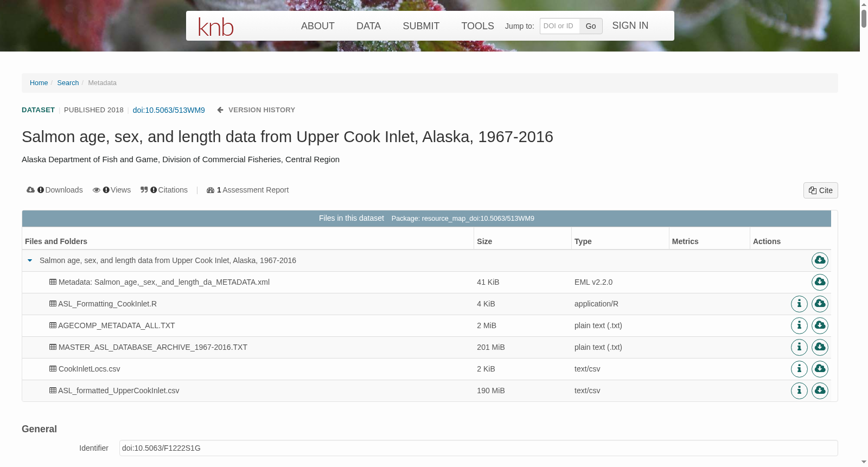Show info for ASL_Formatting_CookInlet.R
Viewport: 868px width, 467px height.
[799, 304]
